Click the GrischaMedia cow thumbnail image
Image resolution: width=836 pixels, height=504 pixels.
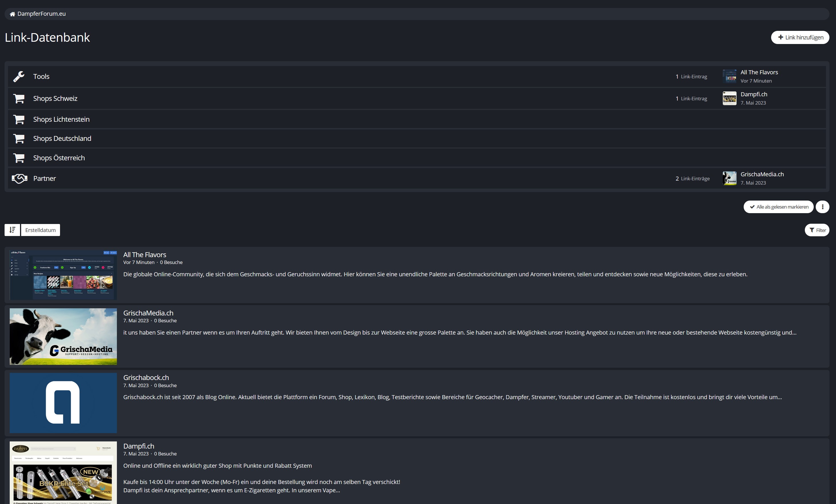click(63, 337)
